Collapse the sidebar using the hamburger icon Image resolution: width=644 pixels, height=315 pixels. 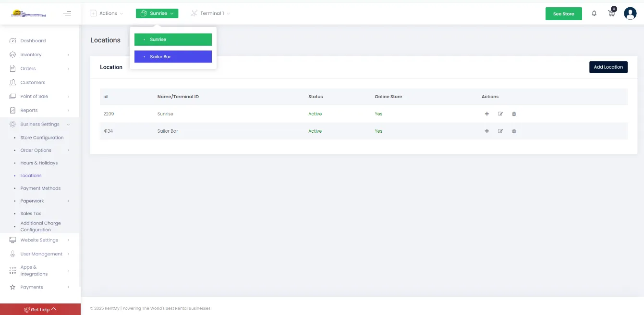point(67,13)
